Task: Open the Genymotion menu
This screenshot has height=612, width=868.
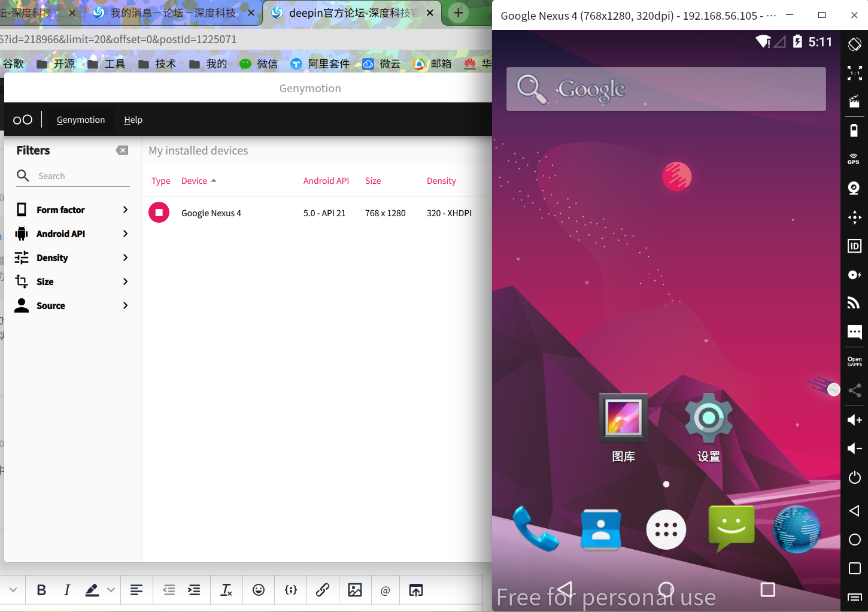Action: pyautogui.click(x=81, y=120)
